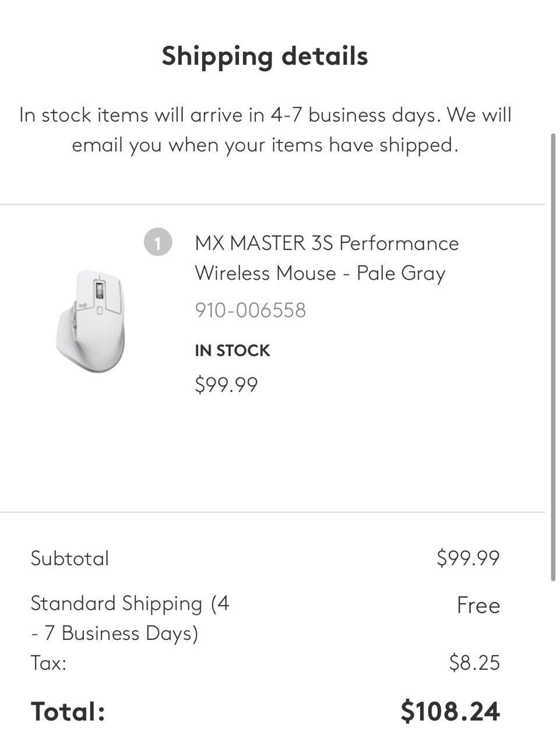Click the Pale Gray color name in the title
Image resolution: width=560 pixels, height=746 pixels.
[401, 273]
